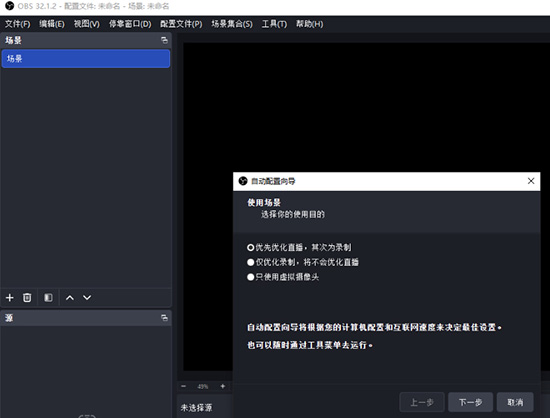Screen dimensions: 550x418
Task: Click the 源 panel header title
Action: [9, 318]
